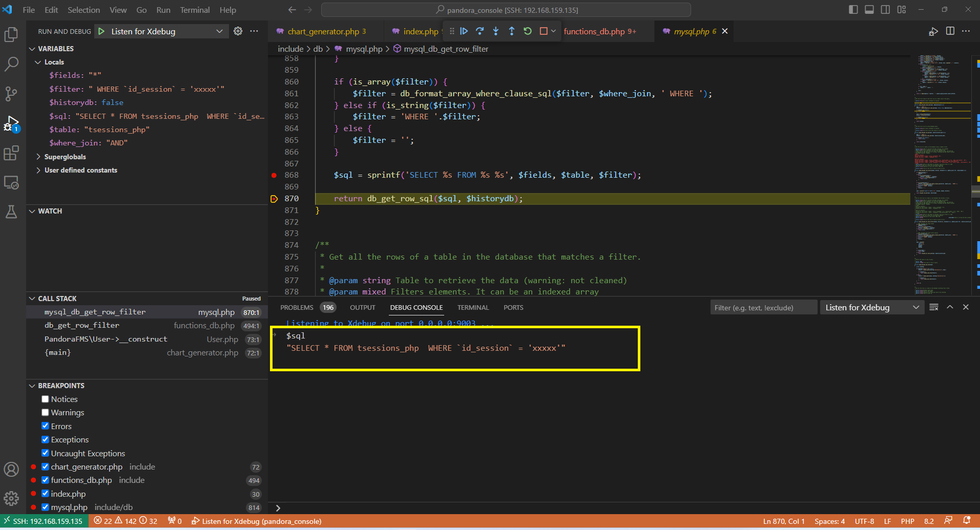Uncheck Uncaught Exceptions breakpoint

(x=45, y=453)
